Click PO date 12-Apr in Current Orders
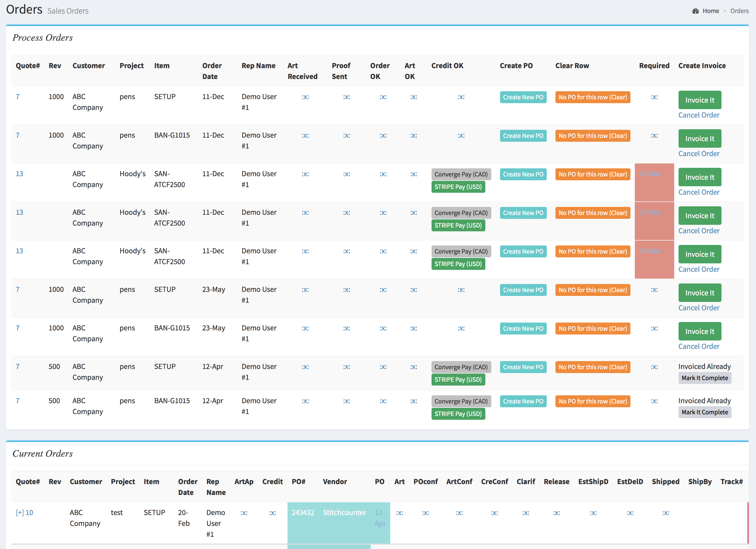756x549 pixels. coord(380,518)
